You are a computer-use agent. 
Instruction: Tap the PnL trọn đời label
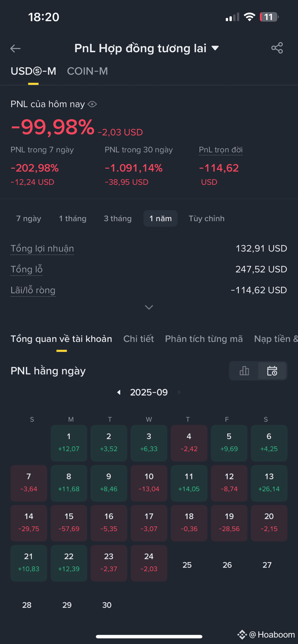click(x=221, y=150)
